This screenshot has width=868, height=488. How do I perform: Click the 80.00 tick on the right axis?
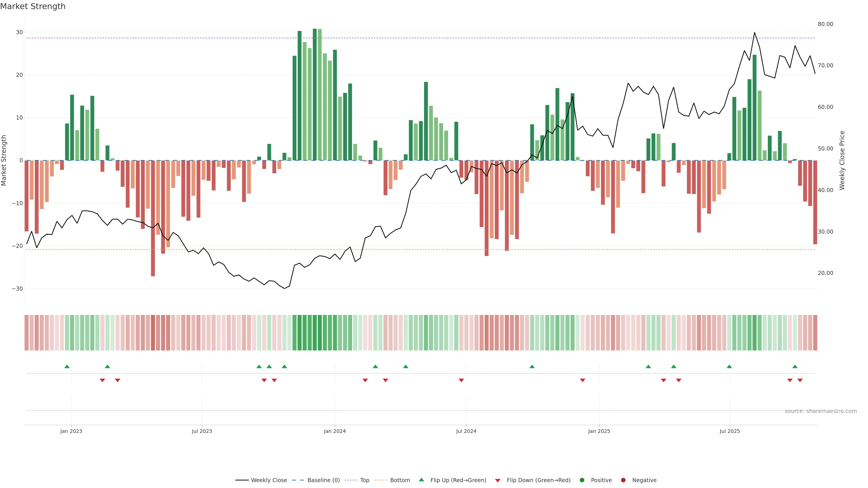tap(825, 24)
